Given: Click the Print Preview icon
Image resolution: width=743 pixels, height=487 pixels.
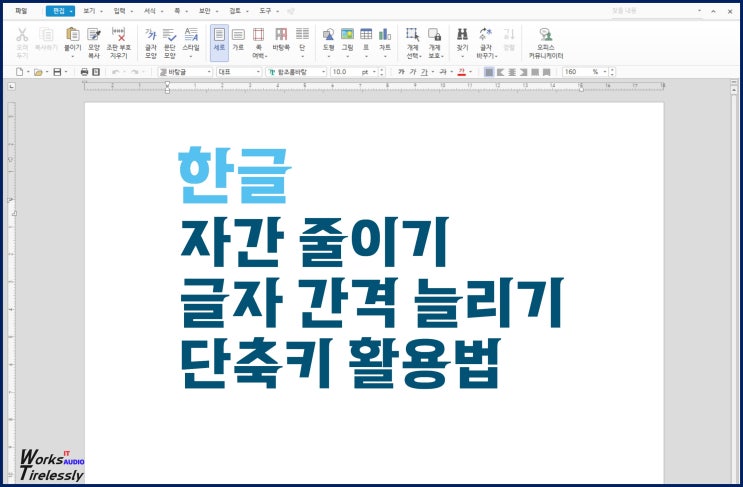Looking at the screenshot, I should click(x=96, y=72).
